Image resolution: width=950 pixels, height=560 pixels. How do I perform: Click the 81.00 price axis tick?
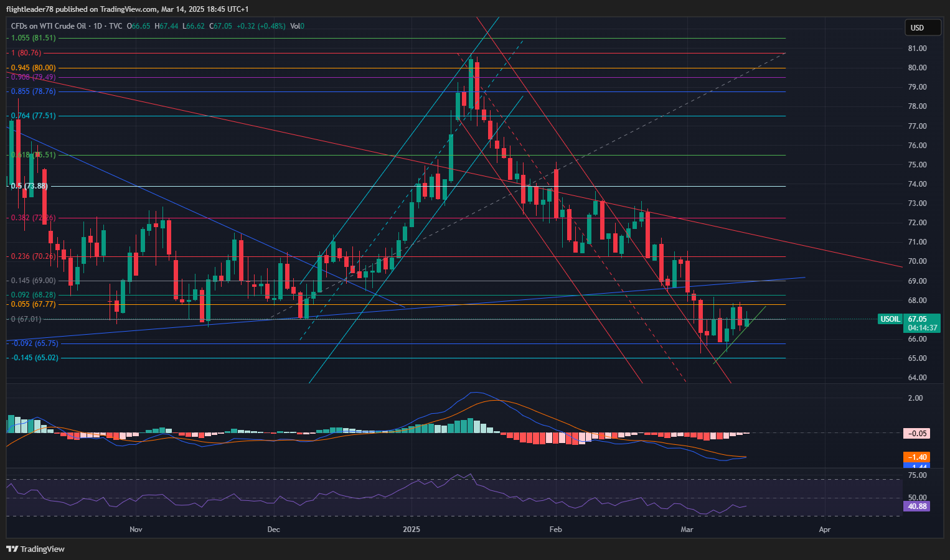click(x=918, y=49)
